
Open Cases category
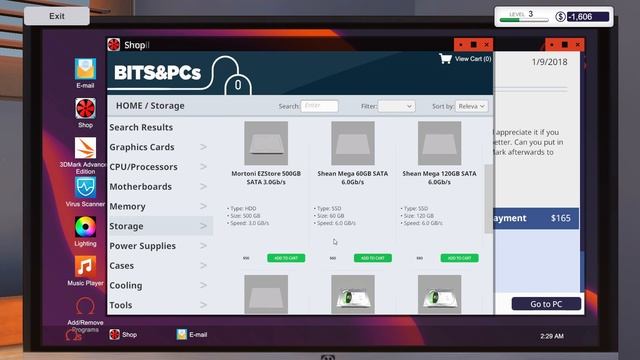(159, 266)
